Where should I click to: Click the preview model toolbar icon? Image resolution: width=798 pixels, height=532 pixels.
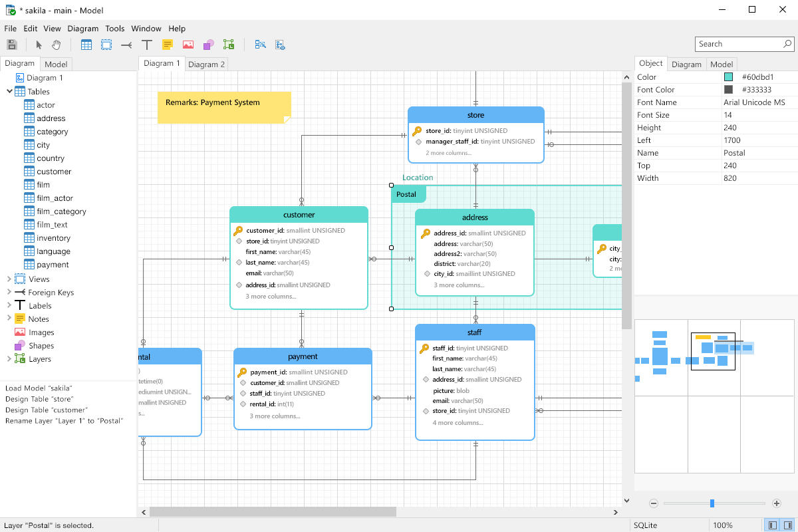280,45
